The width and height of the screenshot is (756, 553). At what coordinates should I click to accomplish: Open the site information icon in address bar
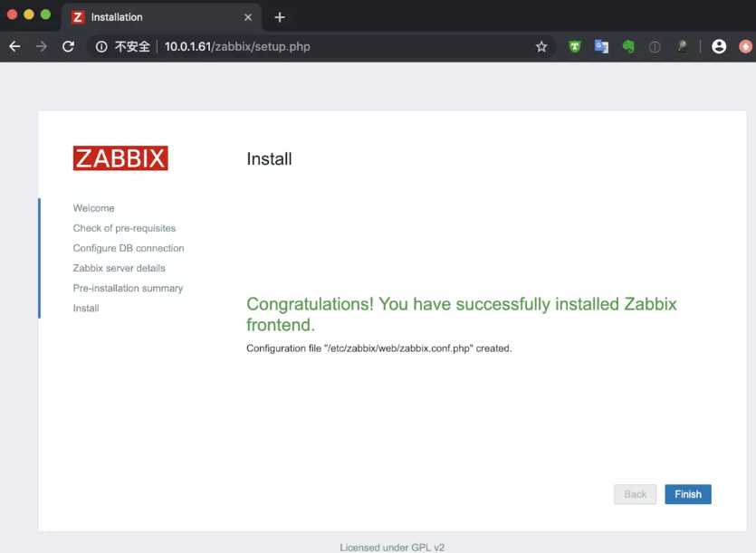tap(101, 47)
